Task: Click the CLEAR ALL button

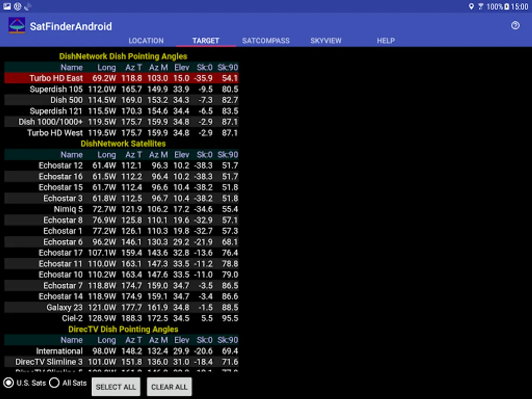Action: [169, 387]
